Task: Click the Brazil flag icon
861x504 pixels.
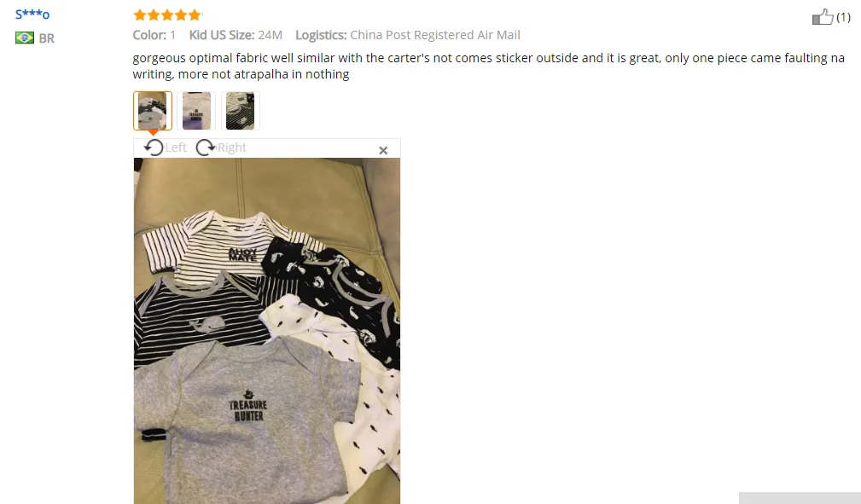Action: coord(25,38)
